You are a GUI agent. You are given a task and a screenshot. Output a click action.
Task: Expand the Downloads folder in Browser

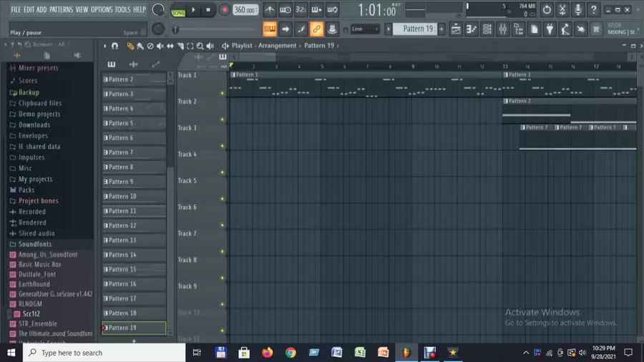tap(34, 125)
